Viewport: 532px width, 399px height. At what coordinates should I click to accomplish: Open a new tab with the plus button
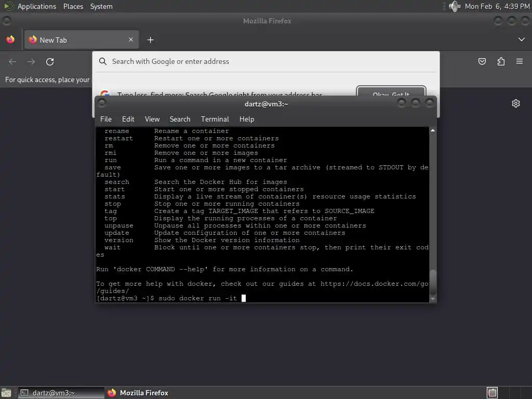click(150, 40)
